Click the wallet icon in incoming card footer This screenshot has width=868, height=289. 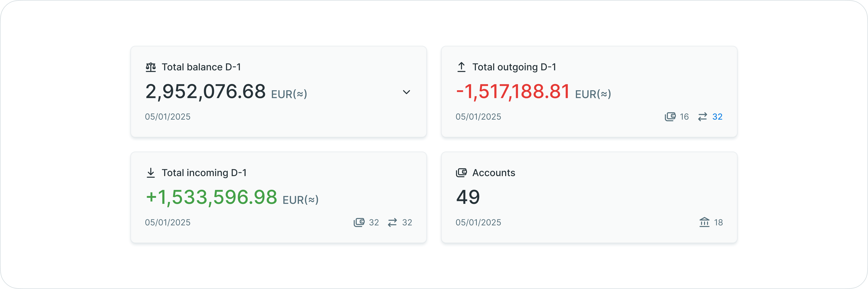pyautogui.click(x=359, y=222)
